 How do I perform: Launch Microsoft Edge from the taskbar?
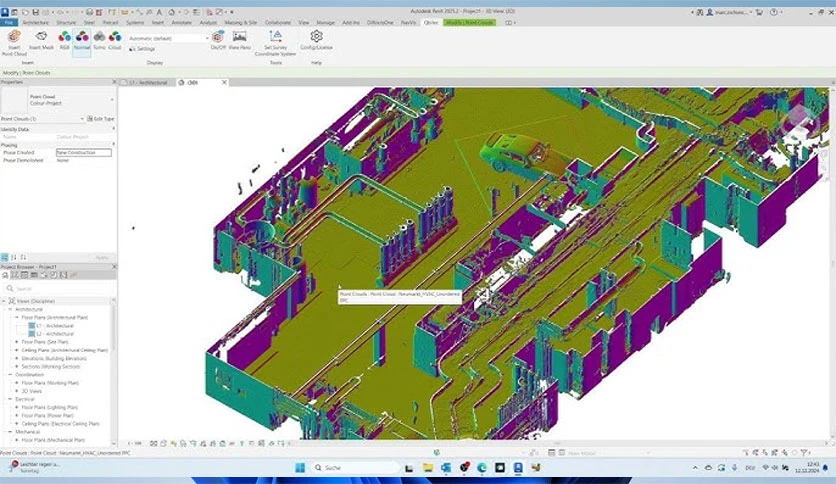[x=482, y=467]
